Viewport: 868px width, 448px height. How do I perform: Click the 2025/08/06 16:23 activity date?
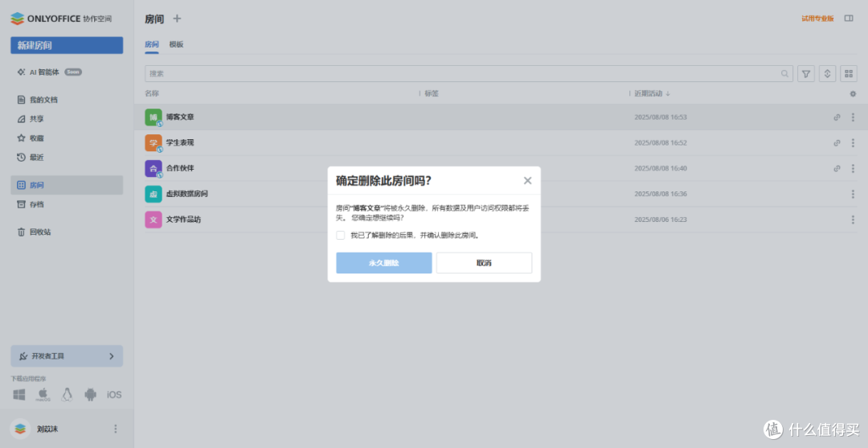(661, 220)
